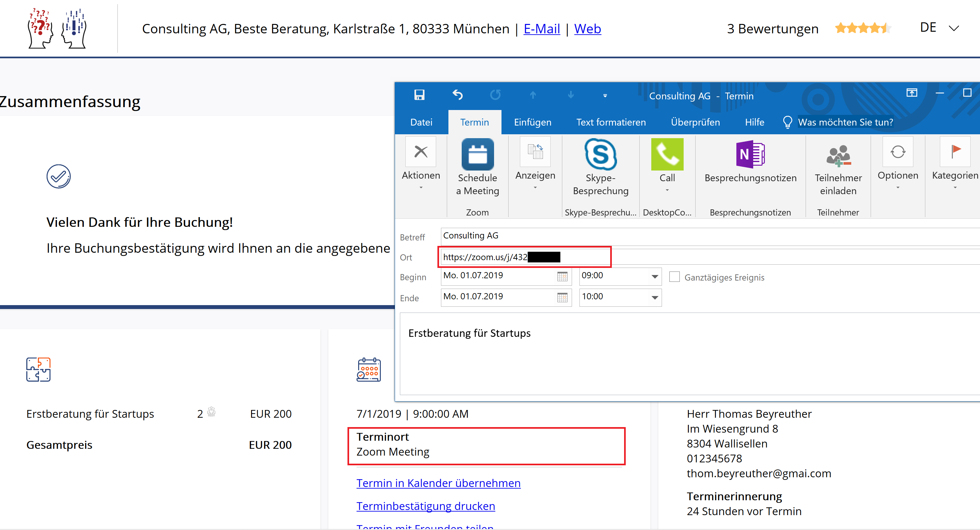Click the Erstberatung für Startups service text
This screenshot has width=980, height=530.
[x=90, y=414]
